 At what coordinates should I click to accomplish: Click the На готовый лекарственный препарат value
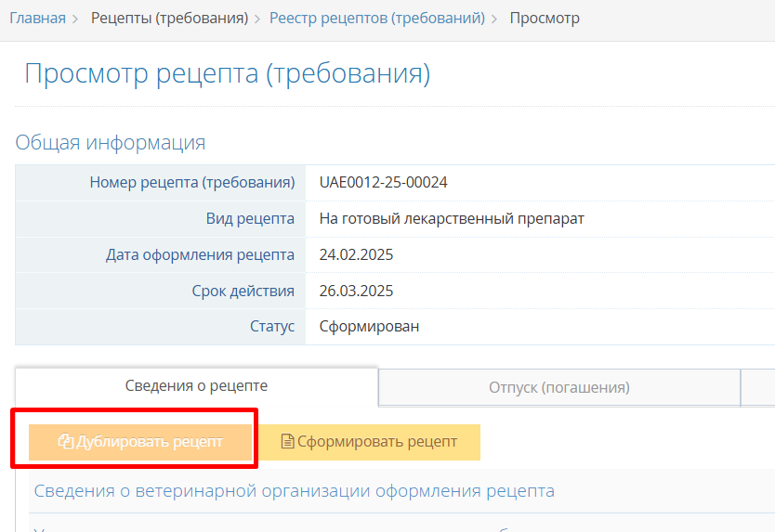point(452,219)
